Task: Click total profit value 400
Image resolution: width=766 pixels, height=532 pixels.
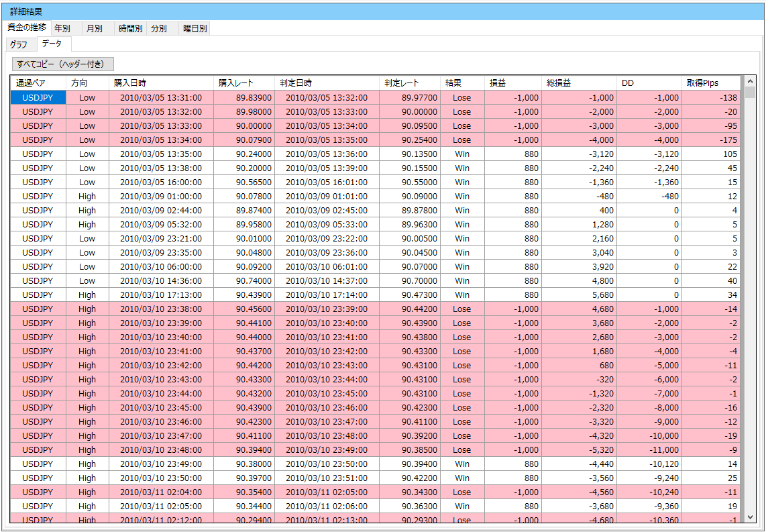Action: click(x=579, y=211)
